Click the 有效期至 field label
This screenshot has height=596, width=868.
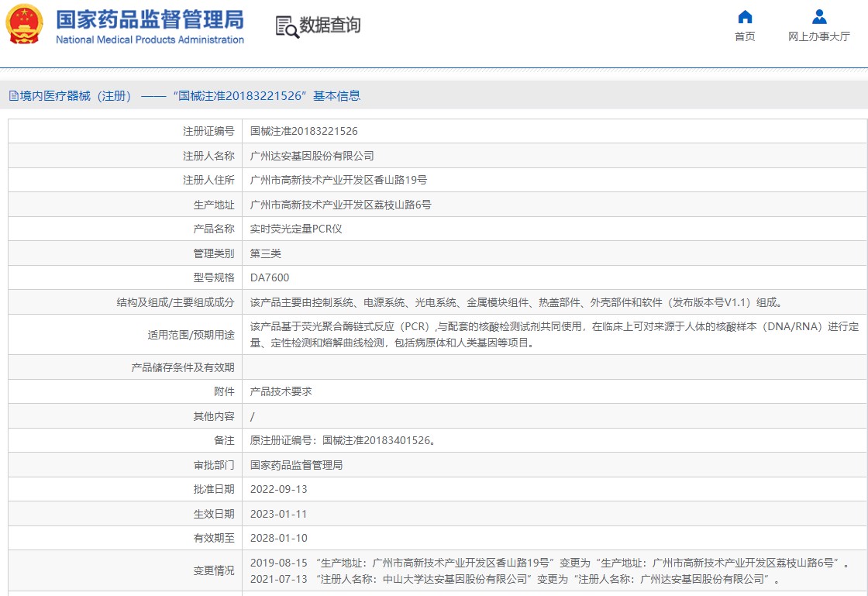[x=214, y=539]
